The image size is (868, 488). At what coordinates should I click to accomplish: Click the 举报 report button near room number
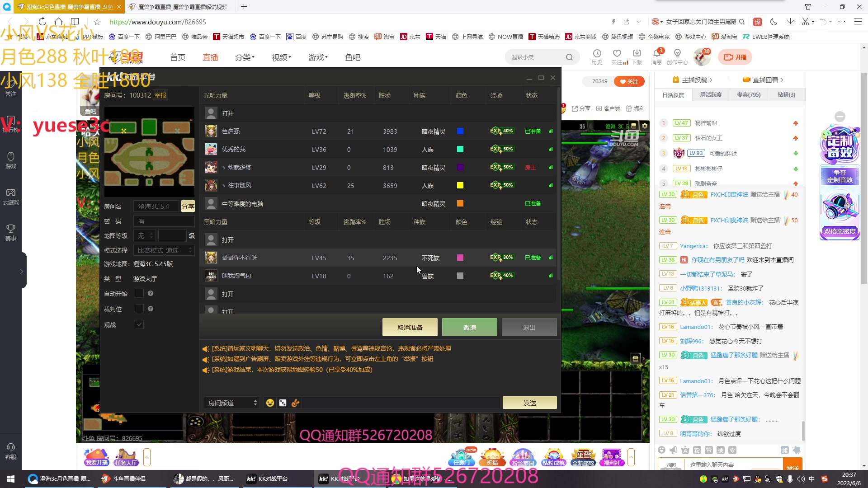(x=160, y=95)
